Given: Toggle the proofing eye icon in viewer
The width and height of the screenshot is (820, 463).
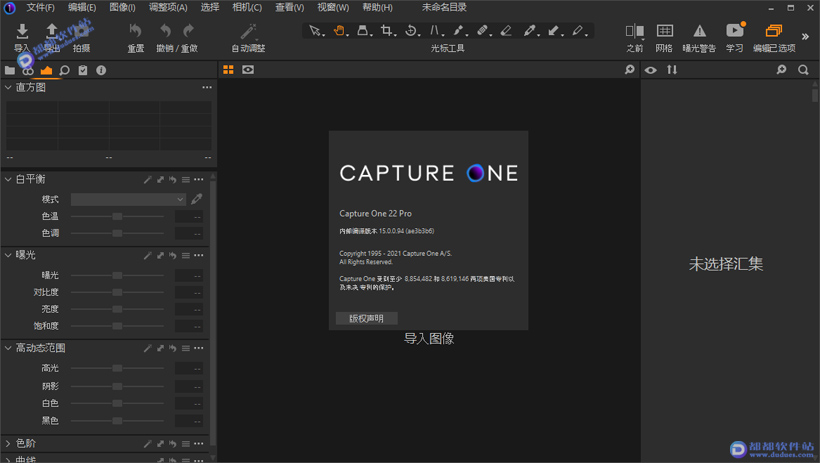Looking at the screenshot, I should [248, 70].
